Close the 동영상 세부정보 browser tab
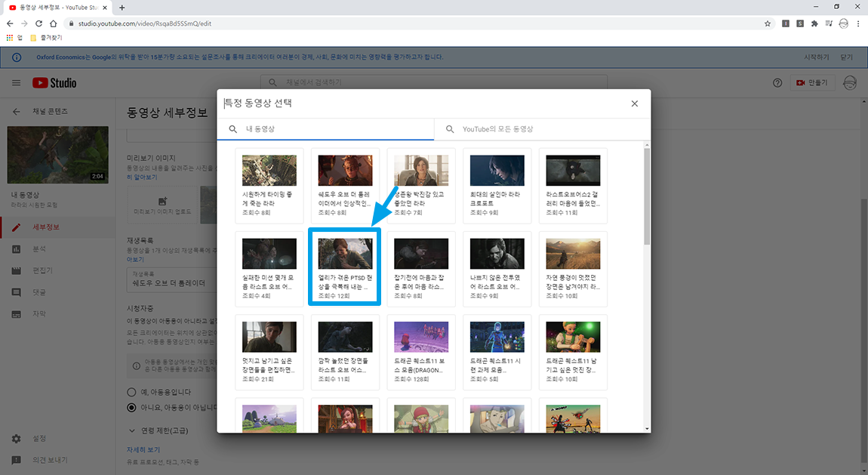 tap(105, 8)
